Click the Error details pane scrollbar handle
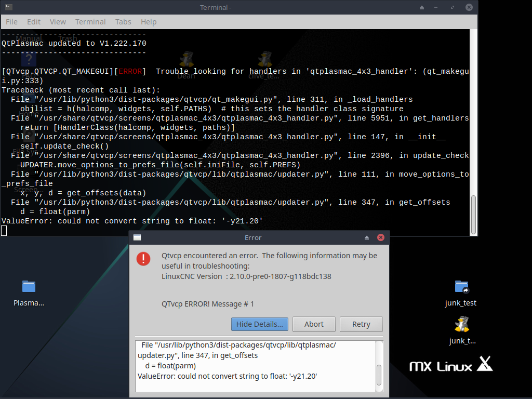This screenshot has height=399, width=532. 379,375
